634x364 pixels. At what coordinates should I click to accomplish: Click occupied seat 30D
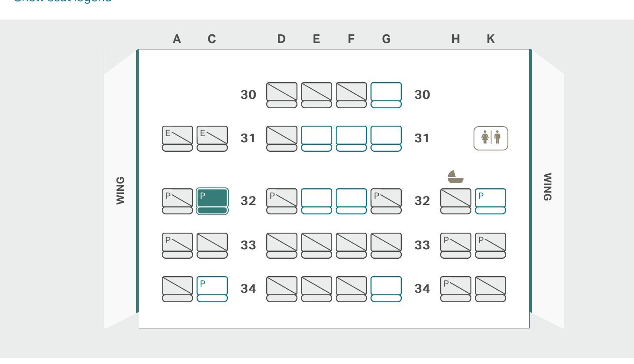281,94
